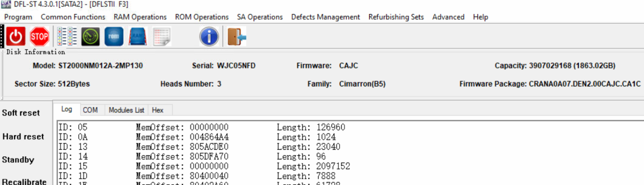This screenshot has width=644, height=185.
Task: Click the ID 15 log line
Action: pyautogui.click(x=204, y=166)
